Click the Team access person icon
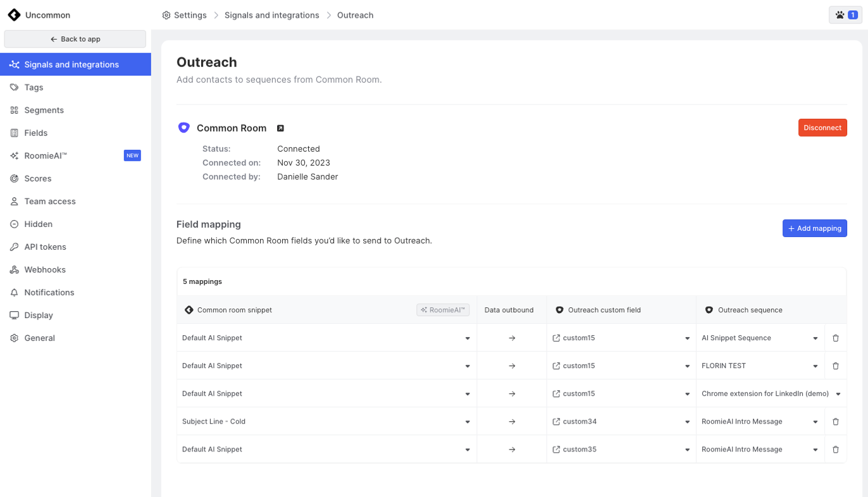This screenshot has height=497, width=868. pos(14,201)
